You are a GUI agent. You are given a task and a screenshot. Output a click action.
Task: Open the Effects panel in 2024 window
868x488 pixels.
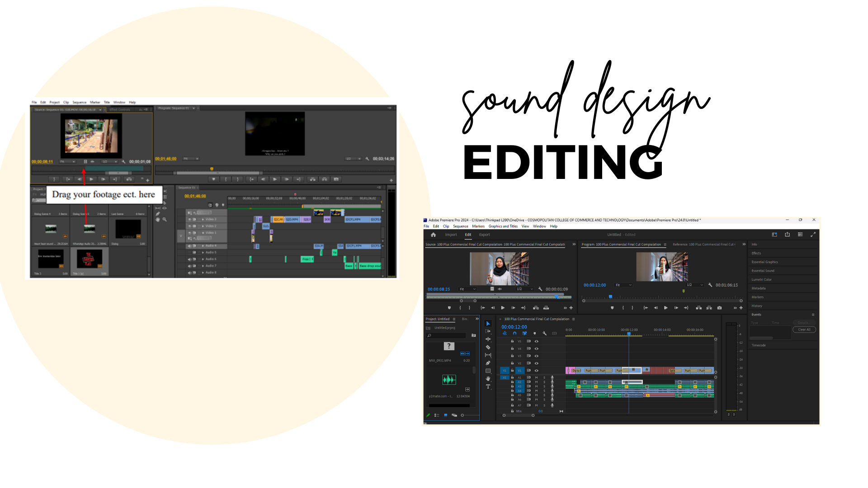[x=756, y=253]
